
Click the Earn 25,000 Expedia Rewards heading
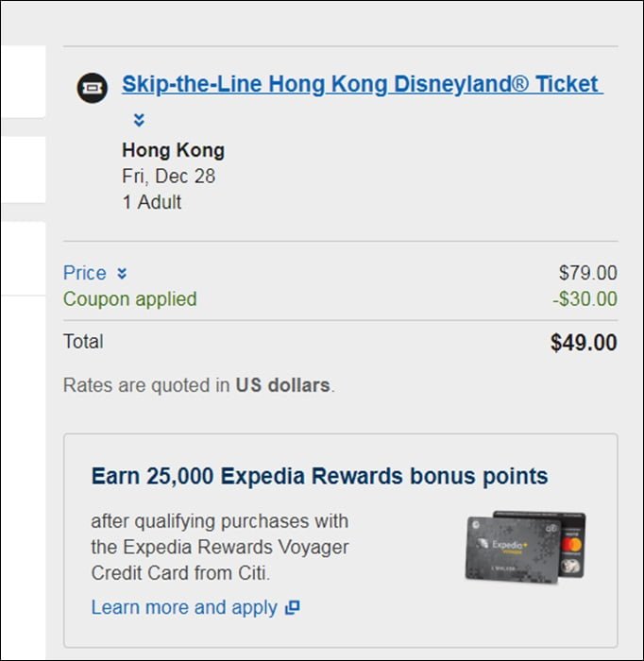(319, 476)
